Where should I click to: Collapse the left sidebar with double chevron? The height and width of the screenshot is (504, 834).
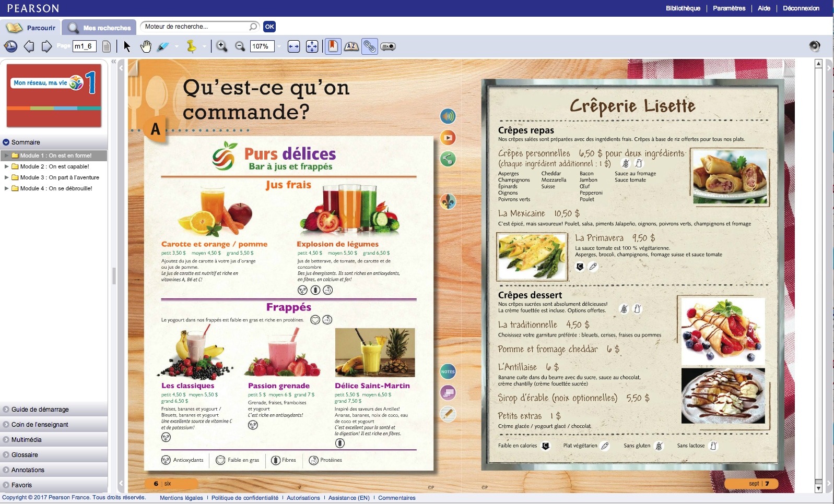(113, 62)
